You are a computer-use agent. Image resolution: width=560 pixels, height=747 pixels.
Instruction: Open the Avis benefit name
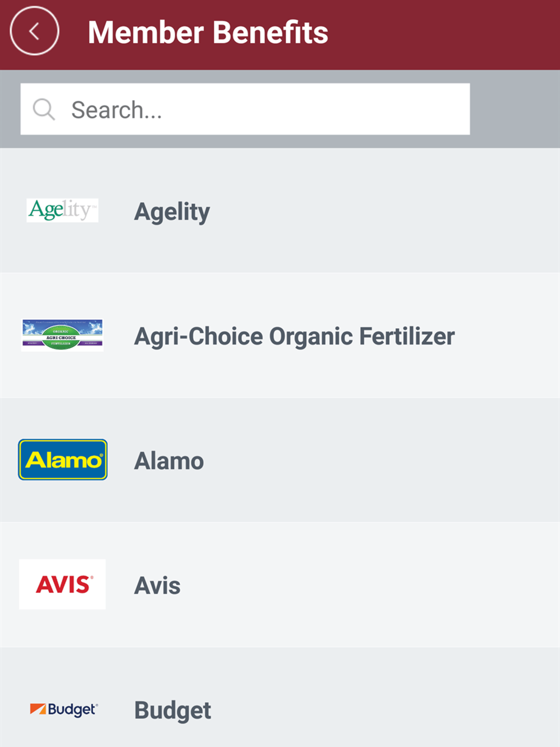pyautogui.click(x=157, y=586)
